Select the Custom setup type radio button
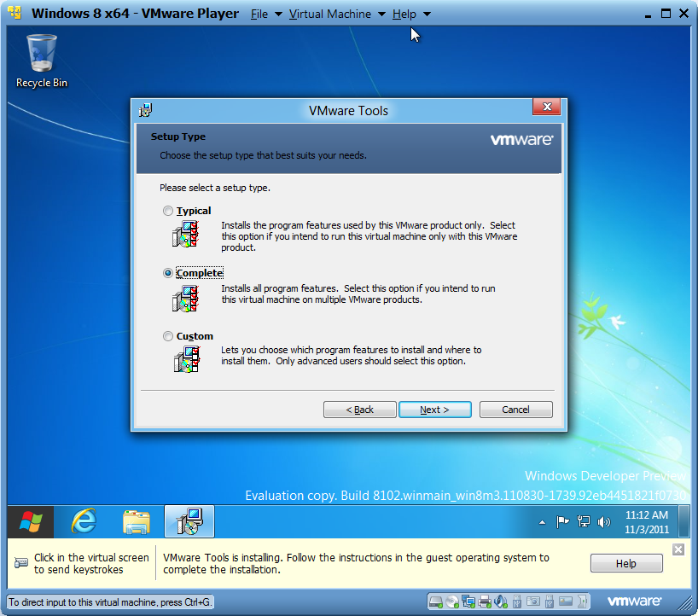Screen dimensions: 698x616 coord(168,336)
